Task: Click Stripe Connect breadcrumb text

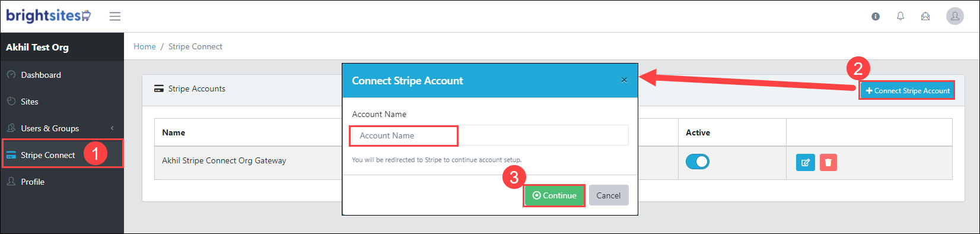Action: pos(195,46)
